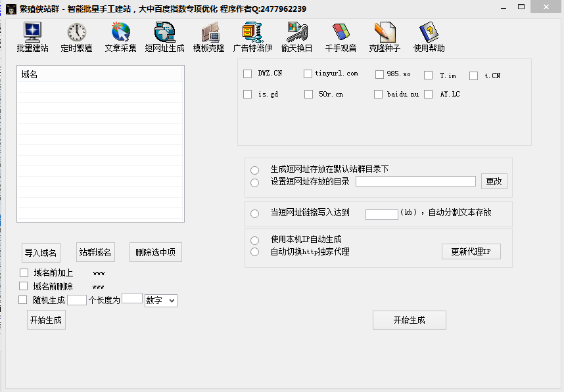Open the 克隆种子 tool
Image resolution: width=564 pixels, height=392 pixels.
pos(385,37)
